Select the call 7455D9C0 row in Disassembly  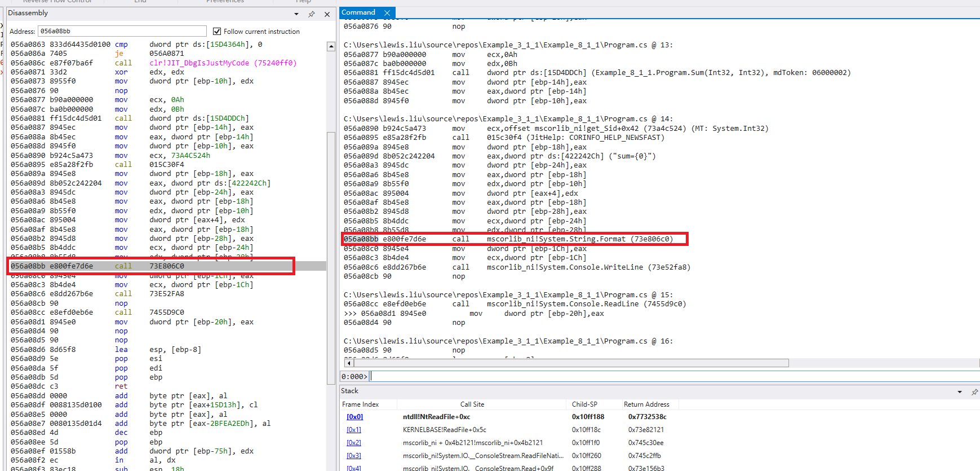pyautogui.click(x=168, y=312)
